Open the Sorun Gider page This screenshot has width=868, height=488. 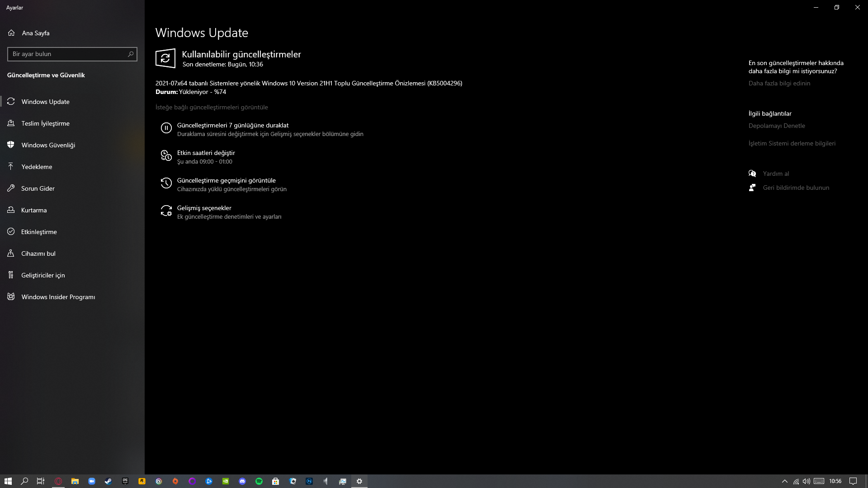tap(38, 188)
